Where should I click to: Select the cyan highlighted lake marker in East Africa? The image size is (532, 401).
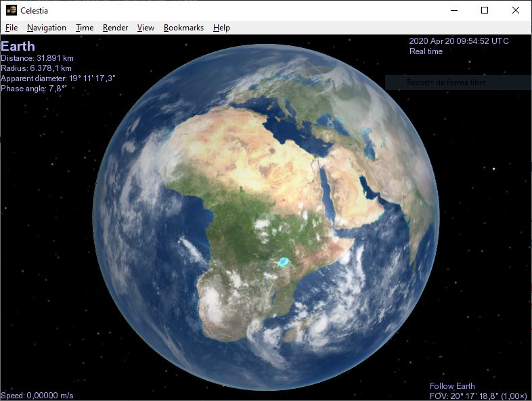[x=283, y=262]
